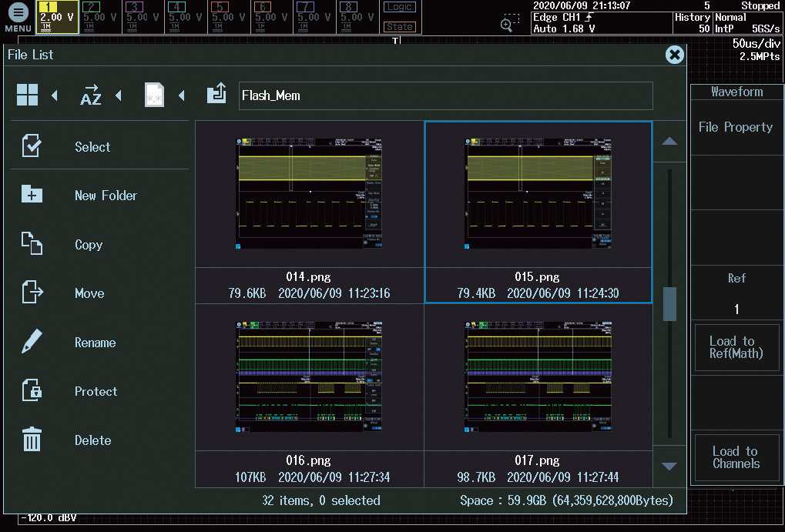
Task: Click the Delete trash can icon
Action: pyautogui.click(x=32, y=440)
